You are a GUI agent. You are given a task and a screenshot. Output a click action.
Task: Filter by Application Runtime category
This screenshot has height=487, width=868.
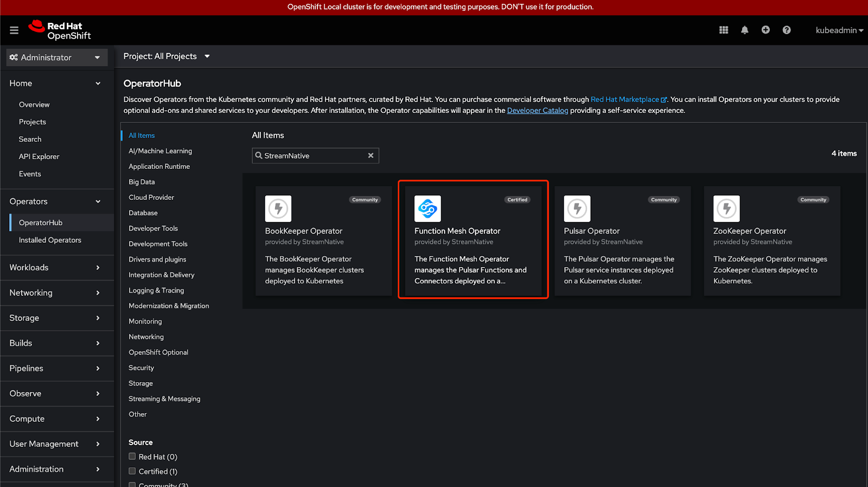[159, 167]
